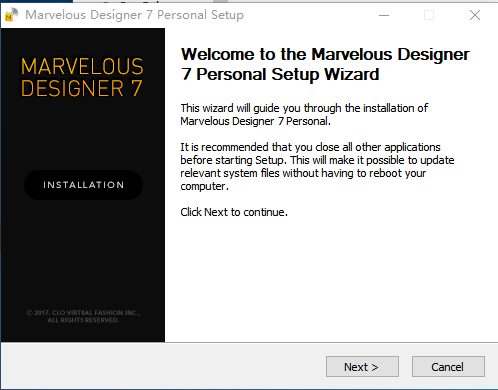Screen dimensions: 498x390
Task: Cancel the Marvelous Designer 7 setup
Action: point(448,367)
